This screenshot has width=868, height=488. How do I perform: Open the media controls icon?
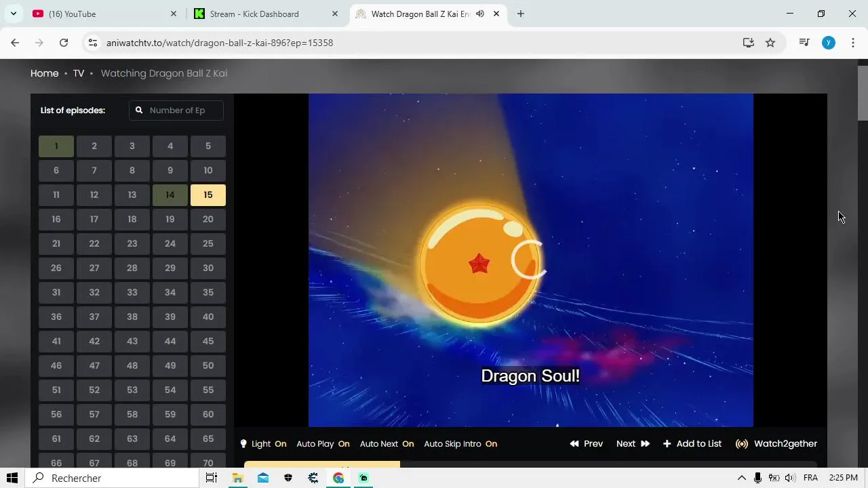point(804,43)
